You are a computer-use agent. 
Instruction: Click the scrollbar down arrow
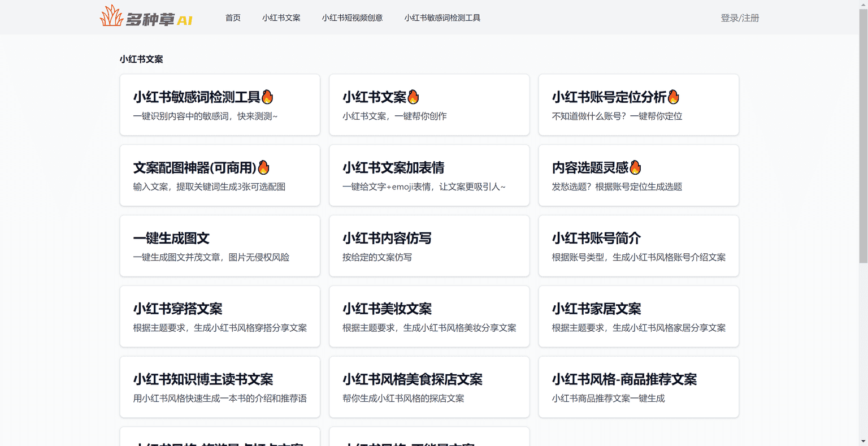863,441
